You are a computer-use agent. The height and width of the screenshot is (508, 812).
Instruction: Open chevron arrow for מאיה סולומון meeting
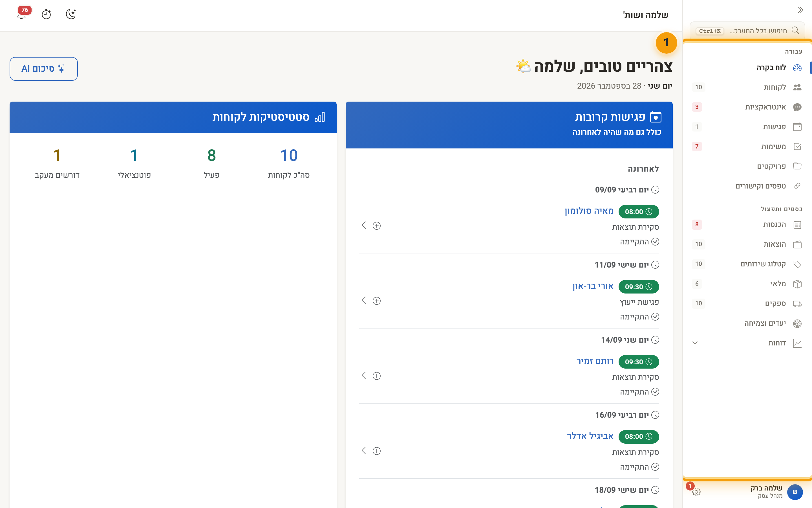tap(364, 225)
